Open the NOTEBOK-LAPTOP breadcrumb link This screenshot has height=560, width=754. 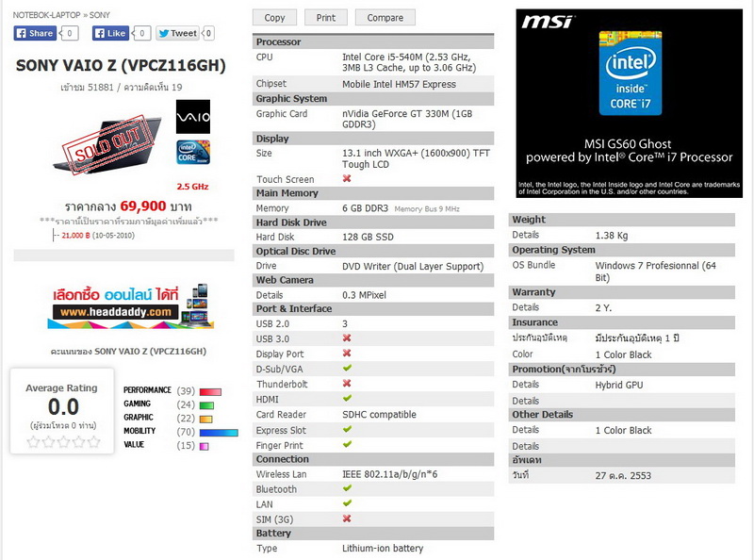coord(46,15)
